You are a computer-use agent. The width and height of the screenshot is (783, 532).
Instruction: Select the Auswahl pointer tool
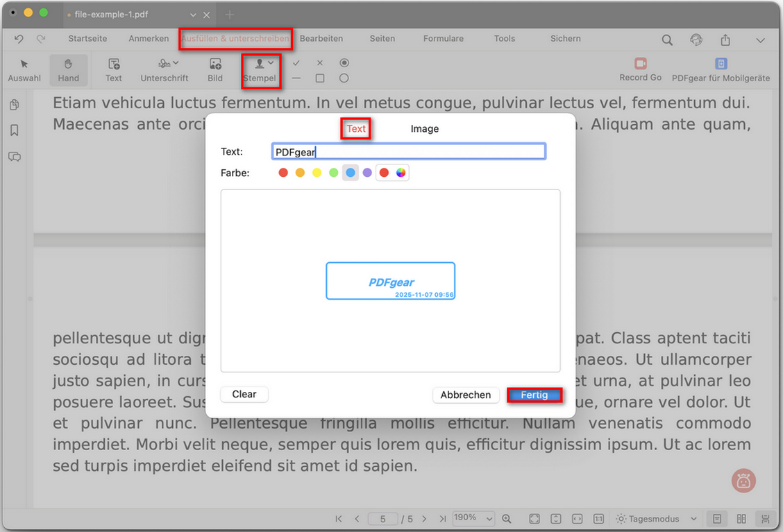point(24,70)
